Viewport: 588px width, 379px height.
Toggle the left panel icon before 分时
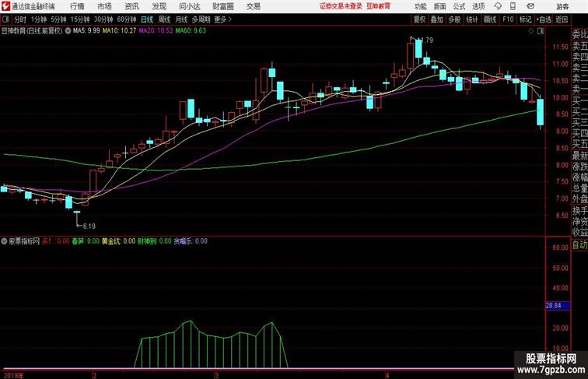5,19
